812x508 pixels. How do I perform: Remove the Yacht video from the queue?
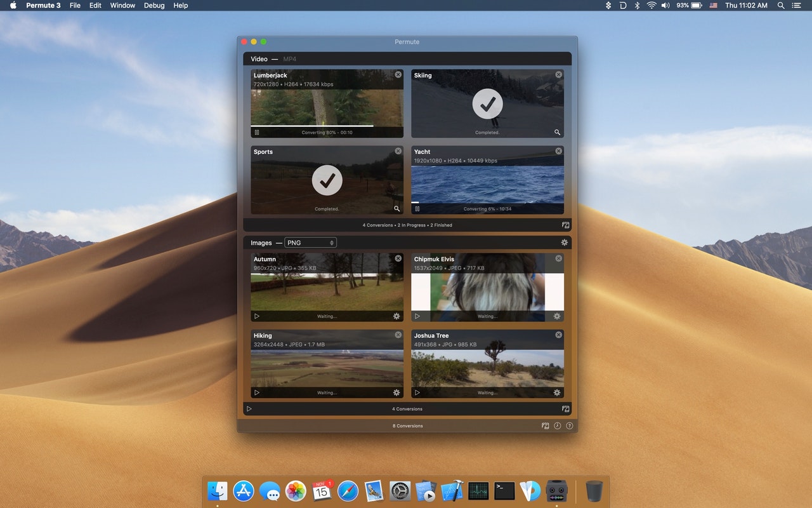click(x=558, y=150)
